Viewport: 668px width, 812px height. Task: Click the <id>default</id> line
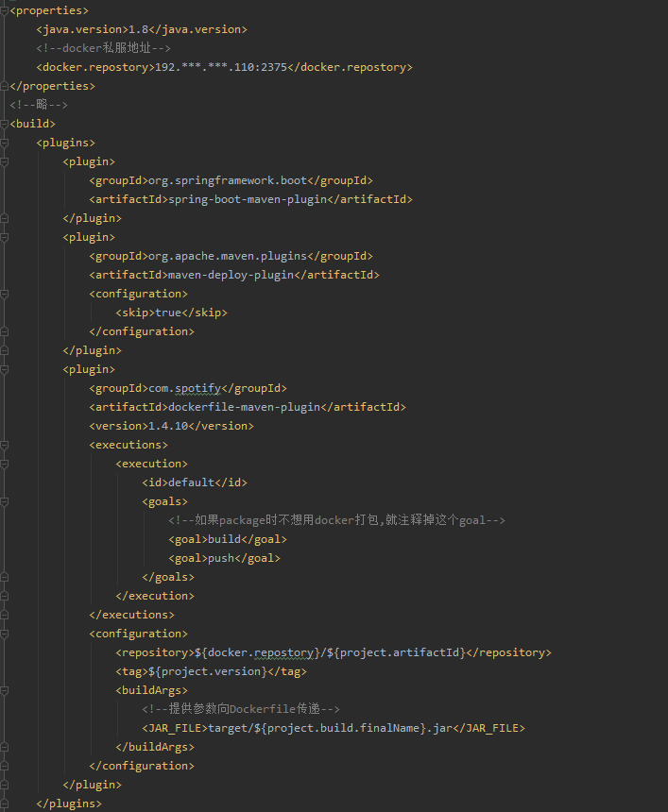(x=195, y=482)
